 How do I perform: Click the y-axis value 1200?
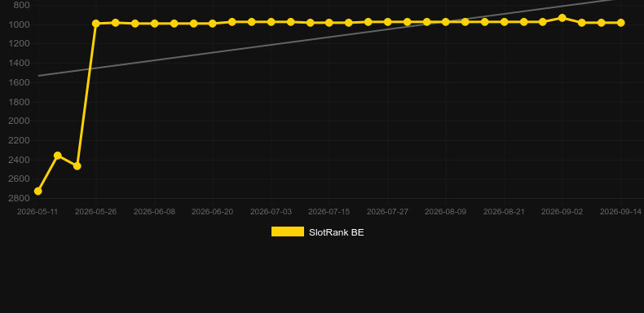point(19,43)
